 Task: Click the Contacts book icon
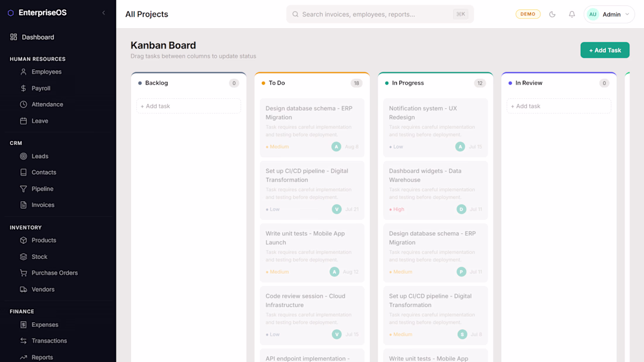[x=23, y=173]
